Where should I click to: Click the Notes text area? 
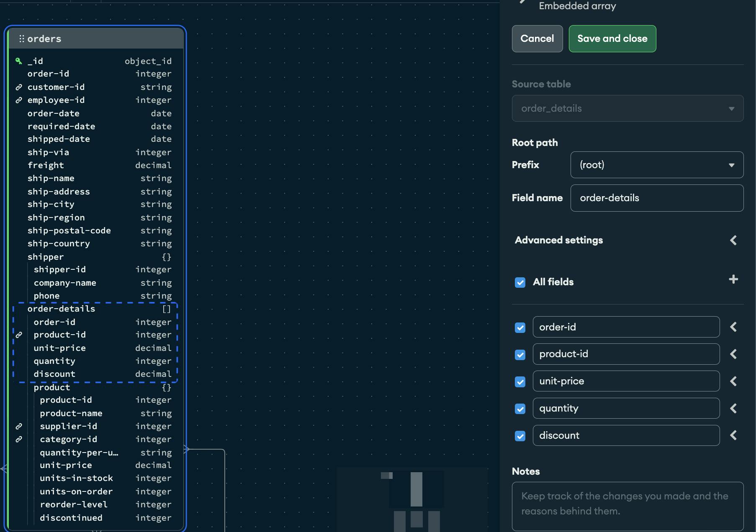click(627, 506)
